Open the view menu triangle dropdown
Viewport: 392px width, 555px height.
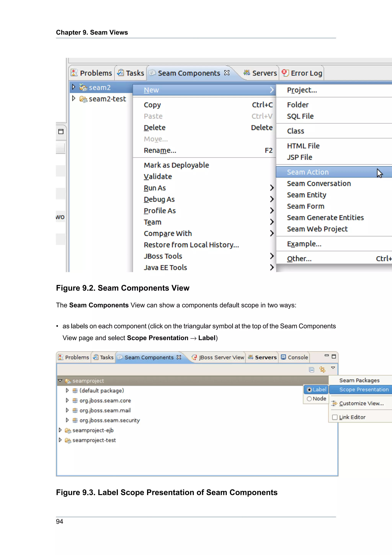pos(333,368)
